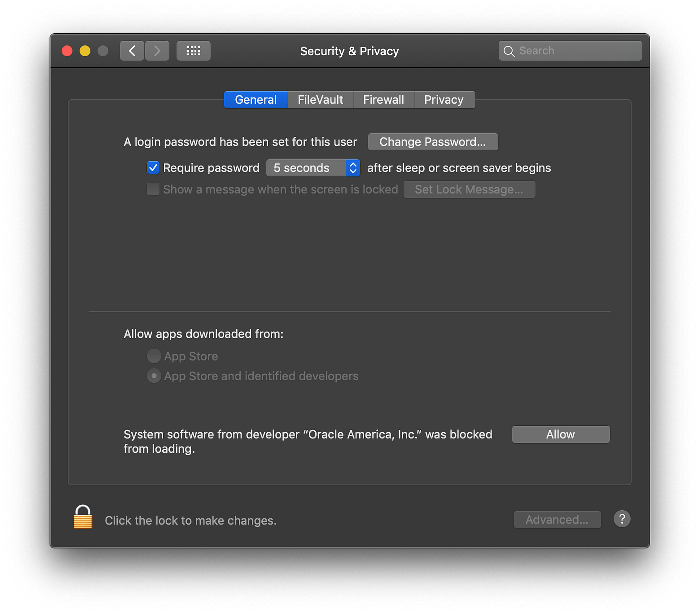Screen dimensions: 700x614
Task: Open Show All preferences grid icon
Action: click(x=193, y=50)
